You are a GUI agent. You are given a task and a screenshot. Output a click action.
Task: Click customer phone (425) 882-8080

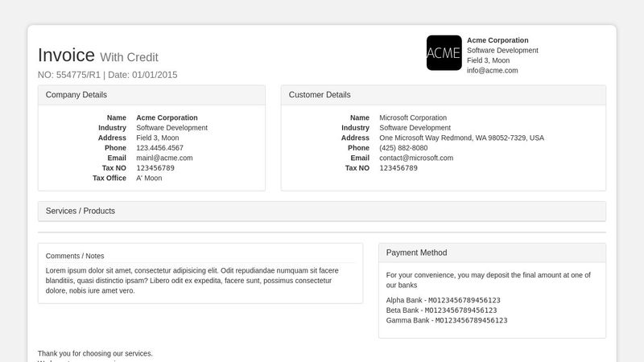click(x=403, y=148)
